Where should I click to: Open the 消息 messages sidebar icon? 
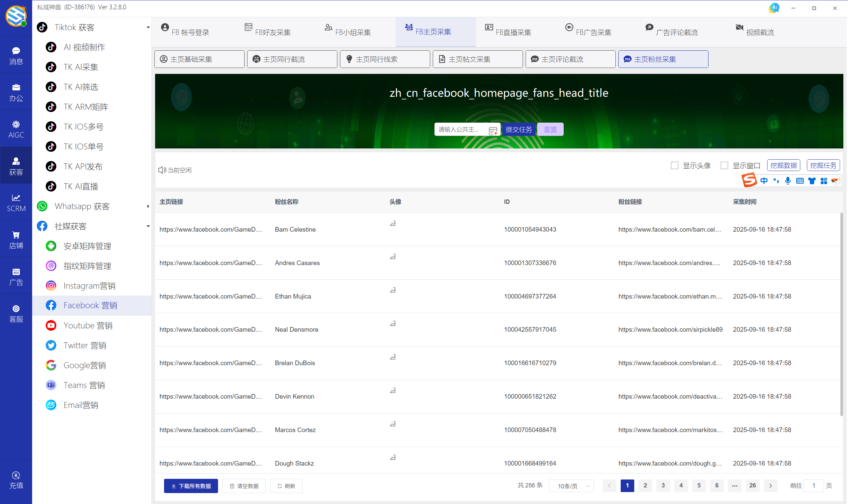16,55
